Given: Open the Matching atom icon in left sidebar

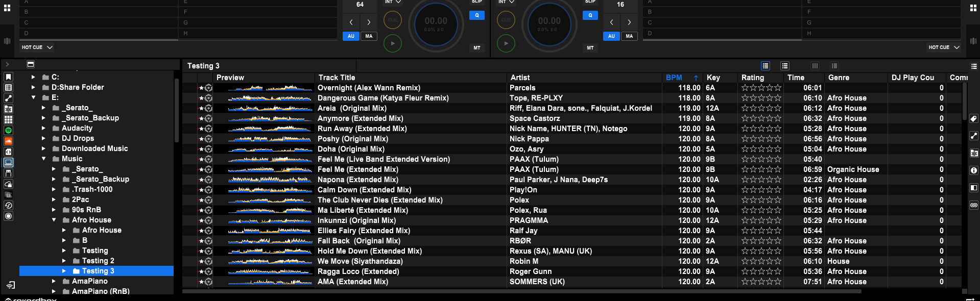Looking at the screenshot, I should pyautogui.click(x=8, y=109).
